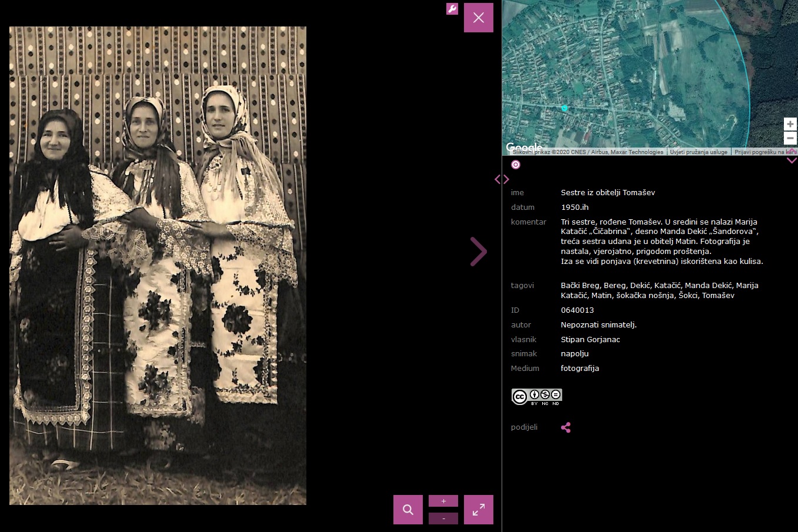Open the 'Uvjeti pružanja usluge' link
This screenshot has width=798, height=532.
pos(699,152)
